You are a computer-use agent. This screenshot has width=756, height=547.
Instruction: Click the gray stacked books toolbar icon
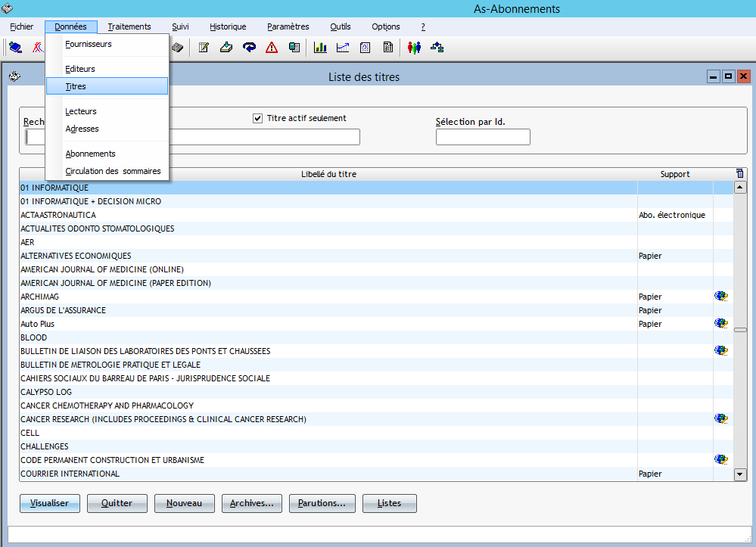(178, 47)
